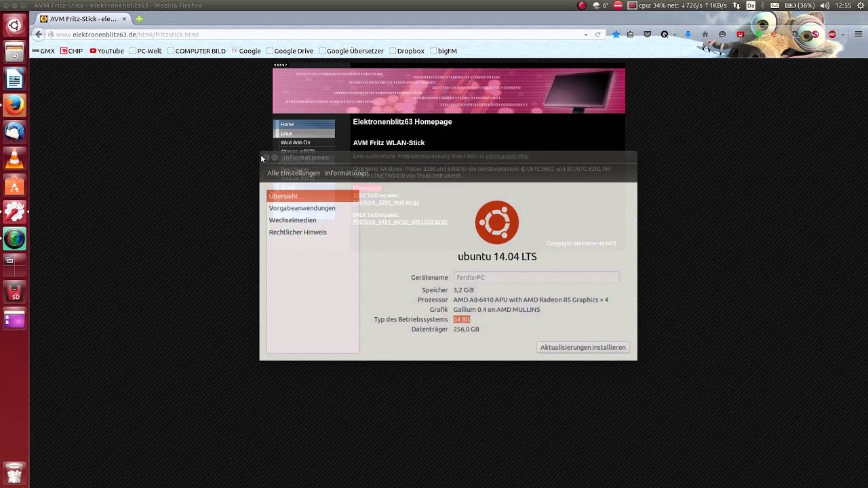Edit the Gerätename field ferdis-PC
Viewport: 868px width, 488px height.
coord(536,277)
